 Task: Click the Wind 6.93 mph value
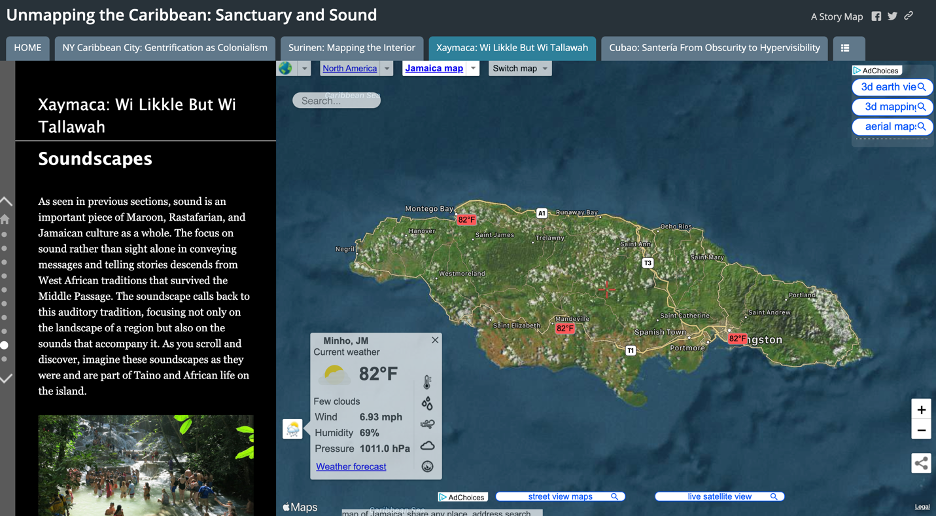click(x=380, y=417)
